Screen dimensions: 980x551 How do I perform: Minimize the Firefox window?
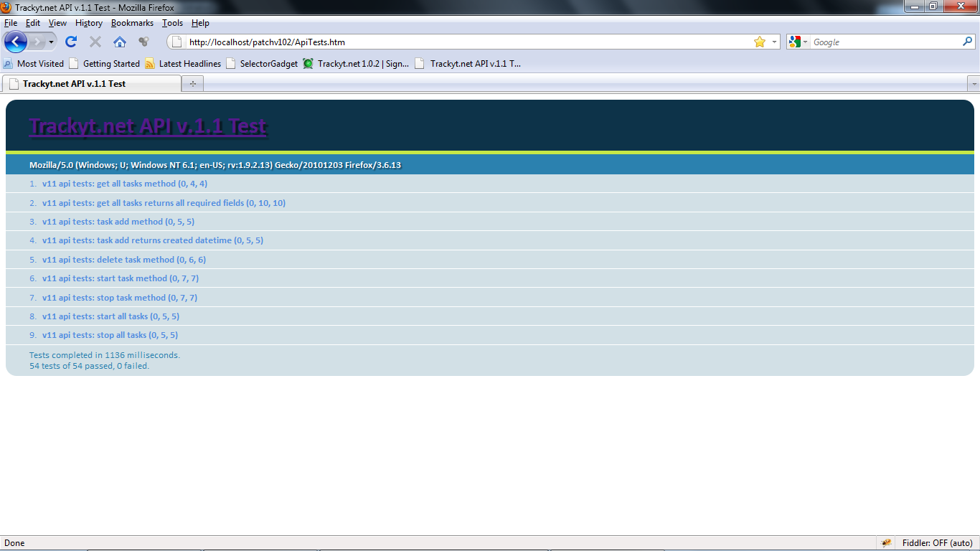coord(915,6)
